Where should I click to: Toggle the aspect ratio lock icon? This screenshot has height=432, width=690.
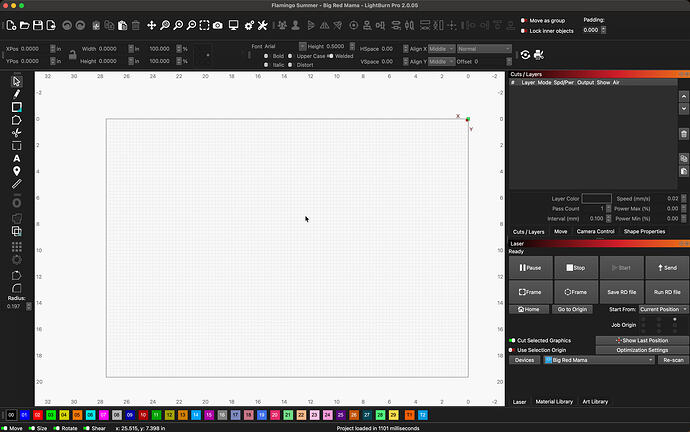click(73, 55)
